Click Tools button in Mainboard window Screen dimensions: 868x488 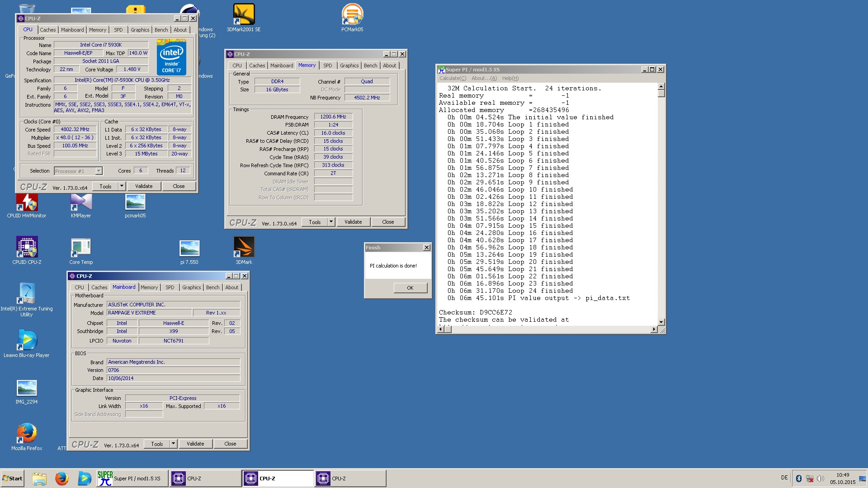157,444
